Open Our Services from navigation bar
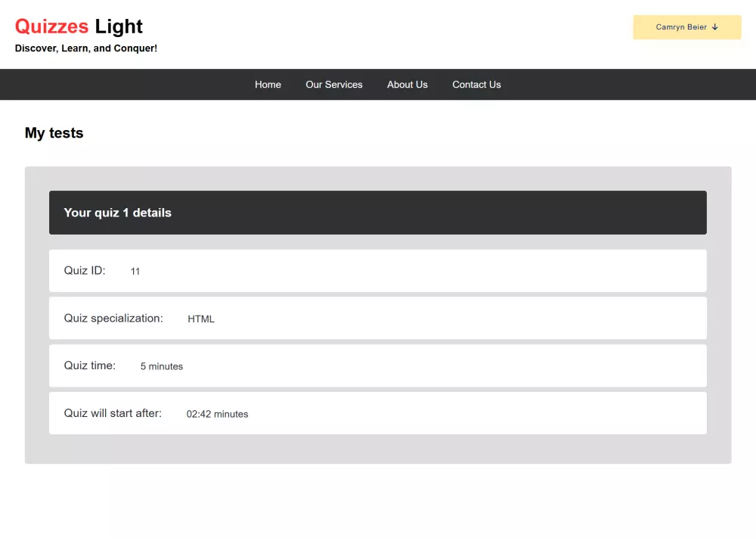This screenshot has height=538, width=756. point(334,85)
